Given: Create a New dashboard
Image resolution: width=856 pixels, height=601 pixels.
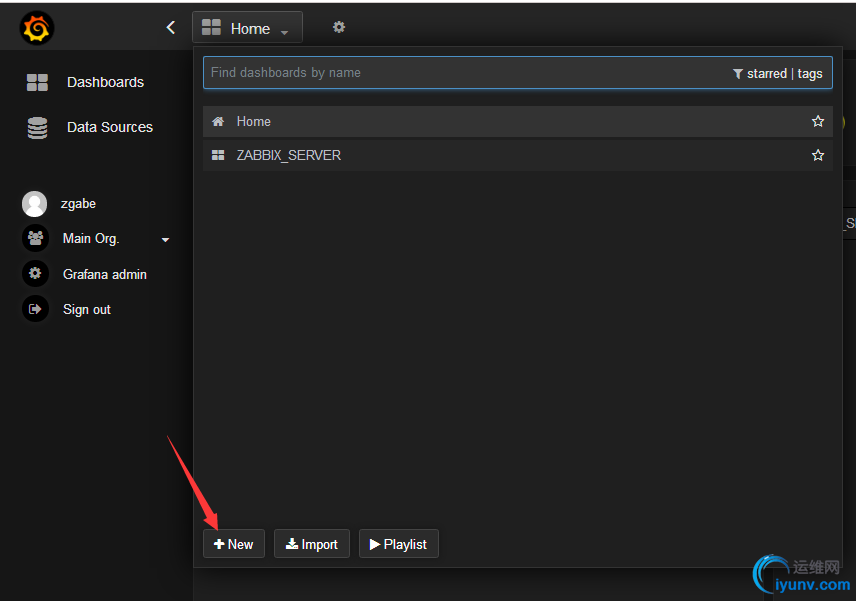Looking at the screenshot, I should (x=234, y=544).
